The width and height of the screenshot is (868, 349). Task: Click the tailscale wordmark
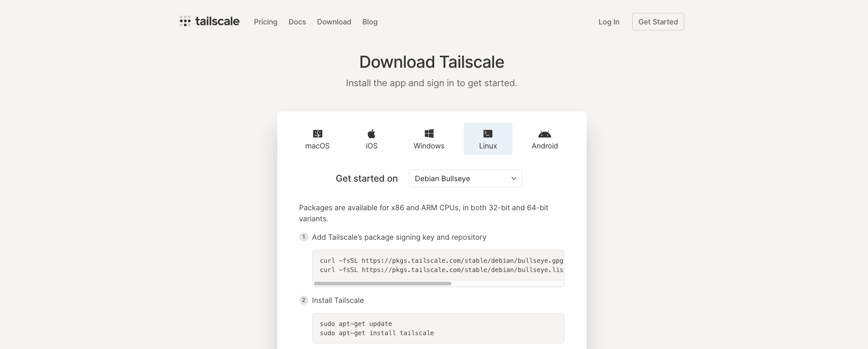pos(217,21)
